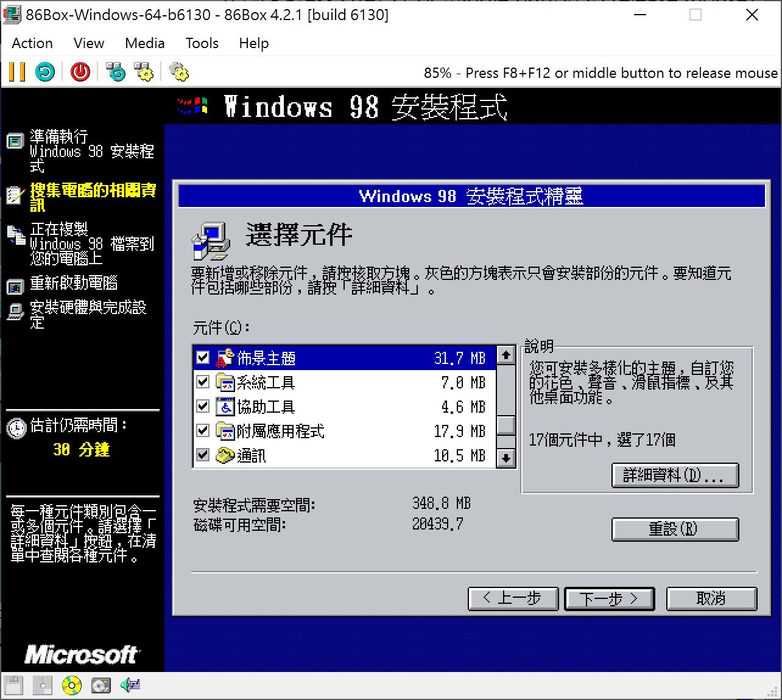The height and width of the screenshot is (700, 782).
Task: Click the 20439.7 available disk space value
Action: coord(438,523)
